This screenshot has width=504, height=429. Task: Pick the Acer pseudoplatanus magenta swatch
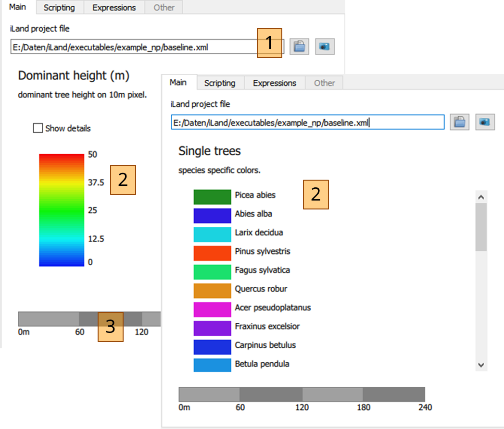click(212, 309)
